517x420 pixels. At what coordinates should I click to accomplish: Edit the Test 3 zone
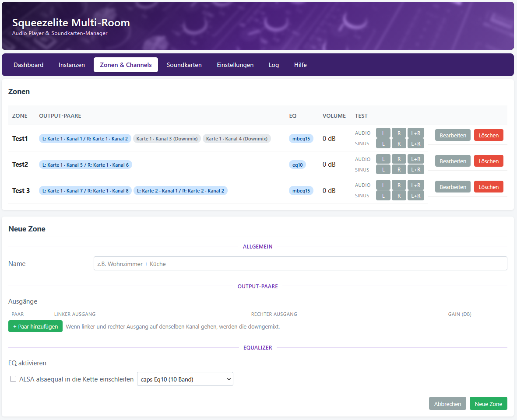(x=453, y=187)
